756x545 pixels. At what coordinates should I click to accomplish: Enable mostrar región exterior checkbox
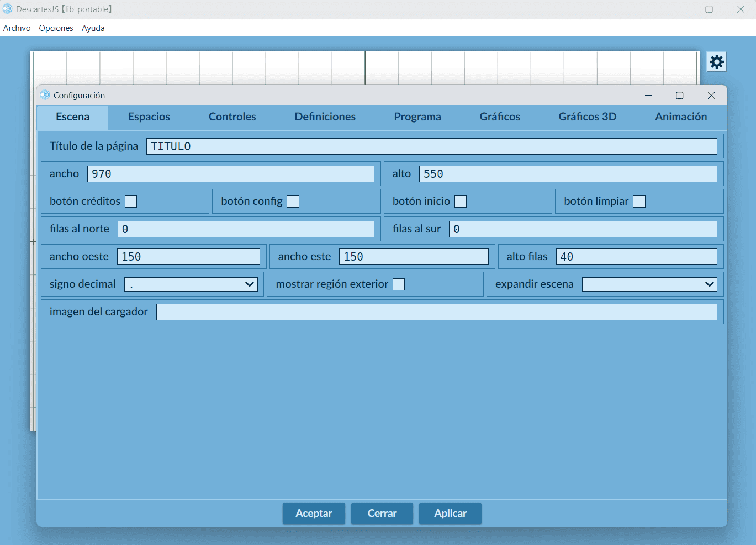(x=399, y=284)
